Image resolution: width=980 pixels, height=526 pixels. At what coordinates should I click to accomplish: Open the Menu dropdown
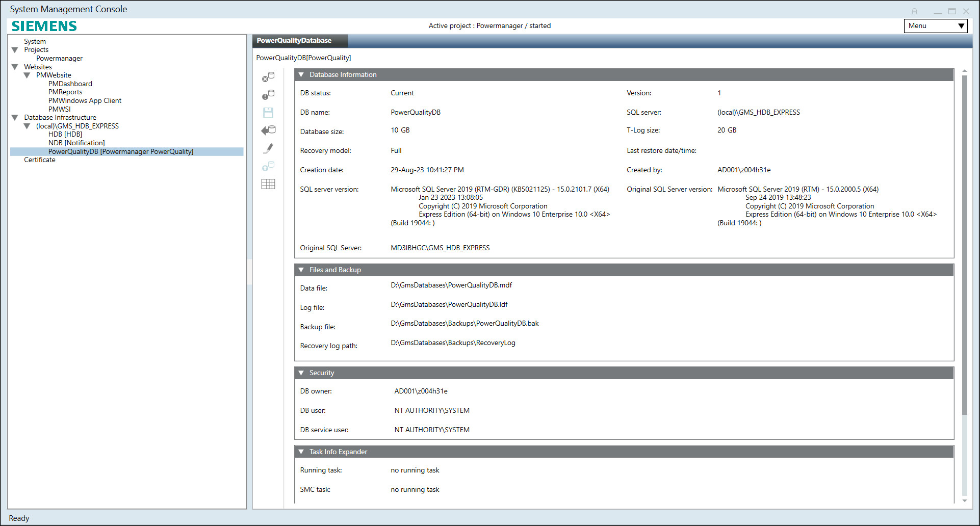click(936, 26)
